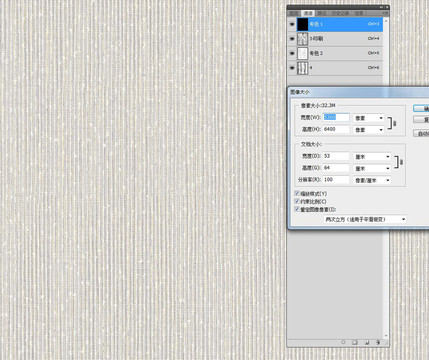Click document width field showing 53

pos(336,156)
